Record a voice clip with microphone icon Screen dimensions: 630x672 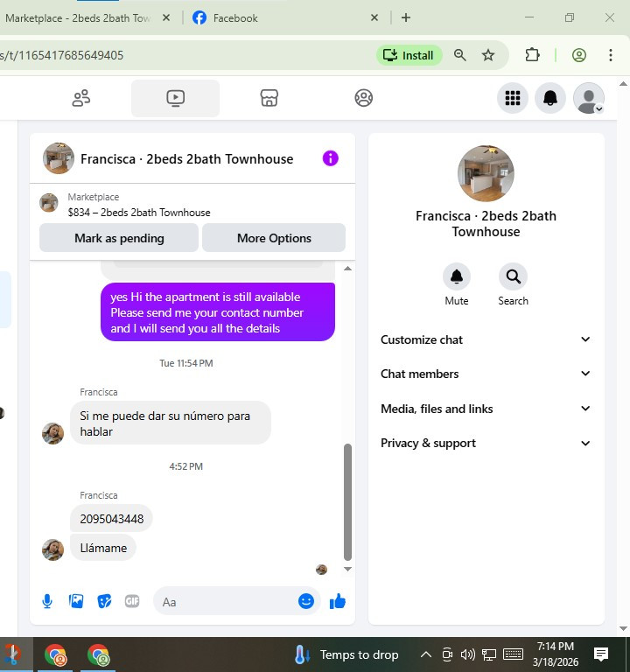click(x=47, y=601)
